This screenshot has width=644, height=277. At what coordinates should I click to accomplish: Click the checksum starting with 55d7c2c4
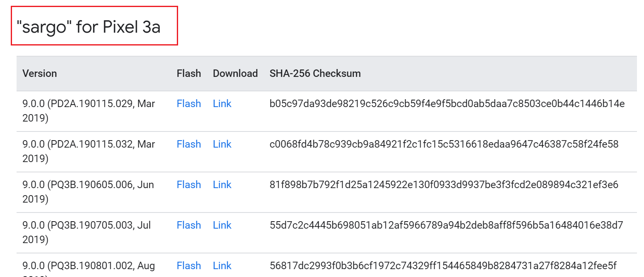tap(446, 225)
